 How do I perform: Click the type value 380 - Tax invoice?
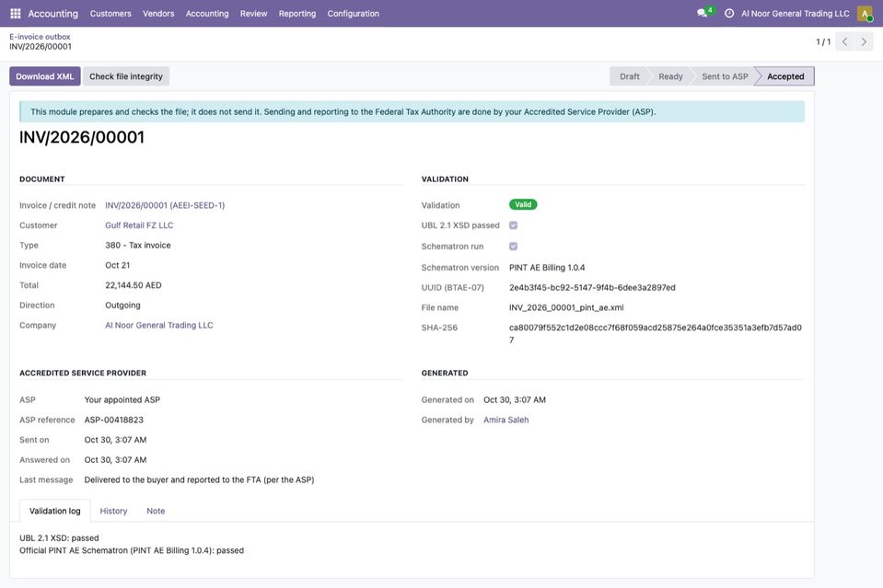pos(137,246)
